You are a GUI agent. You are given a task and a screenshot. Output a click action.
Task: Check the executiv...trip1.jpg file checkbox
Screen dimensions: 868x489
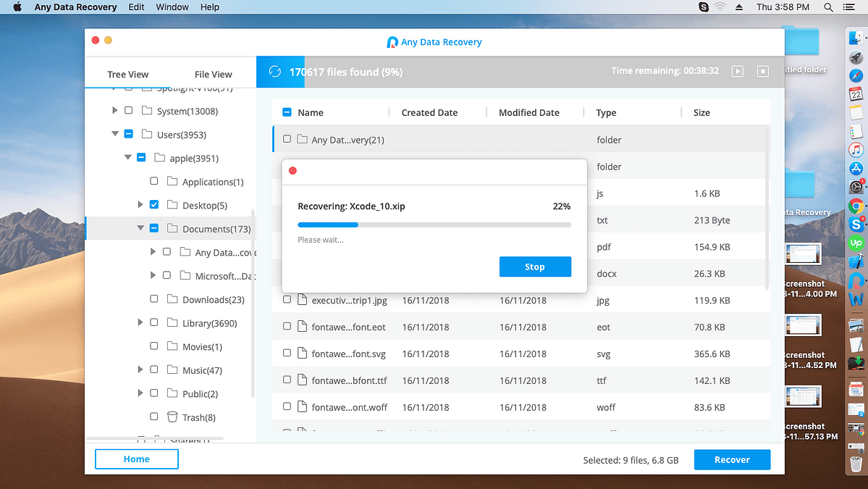click(x=287, y=300)
